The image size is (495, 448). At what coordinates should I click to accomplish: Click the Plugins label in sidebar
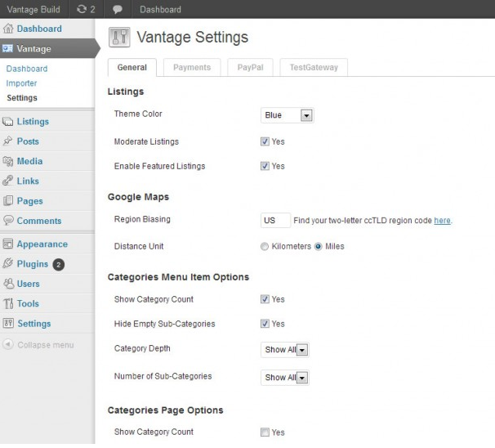tap(33, 264)
